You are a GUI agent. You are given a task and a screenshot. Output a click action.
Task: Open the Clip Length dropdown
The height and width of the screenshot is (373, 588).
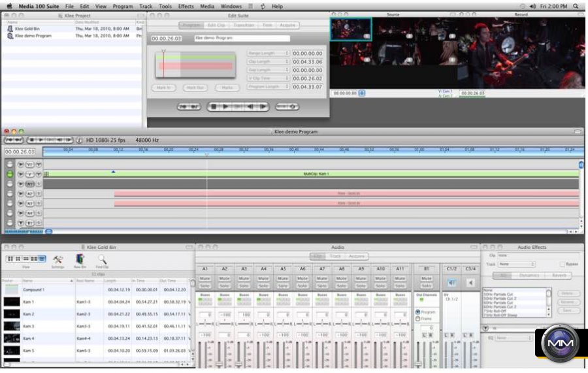click(x=268, y=61)
